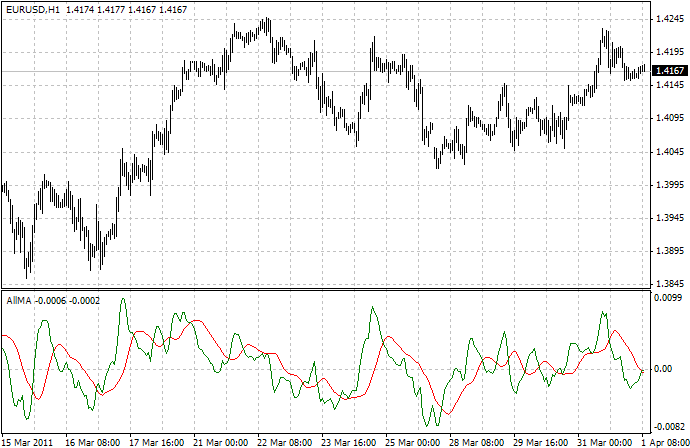690x448 pixels.
Task: Select the 1.4095 price axis label
Action: [x=668, y=119]
